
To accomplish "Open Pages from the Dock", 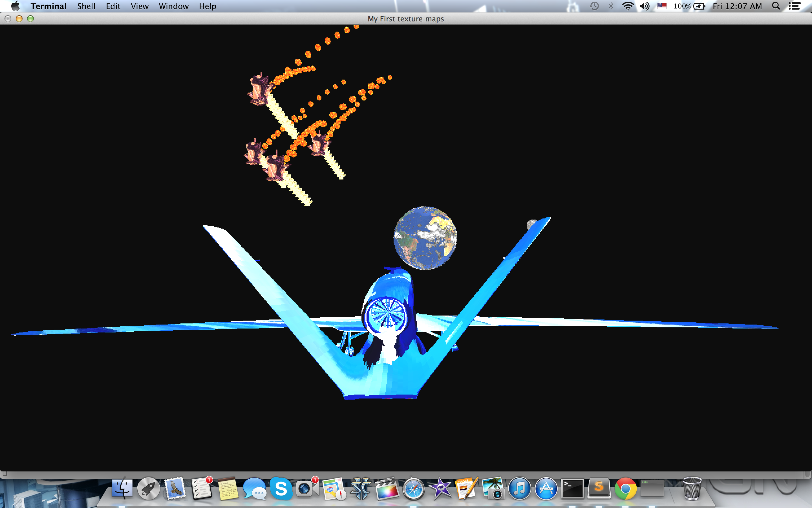I will coord(467,488).
